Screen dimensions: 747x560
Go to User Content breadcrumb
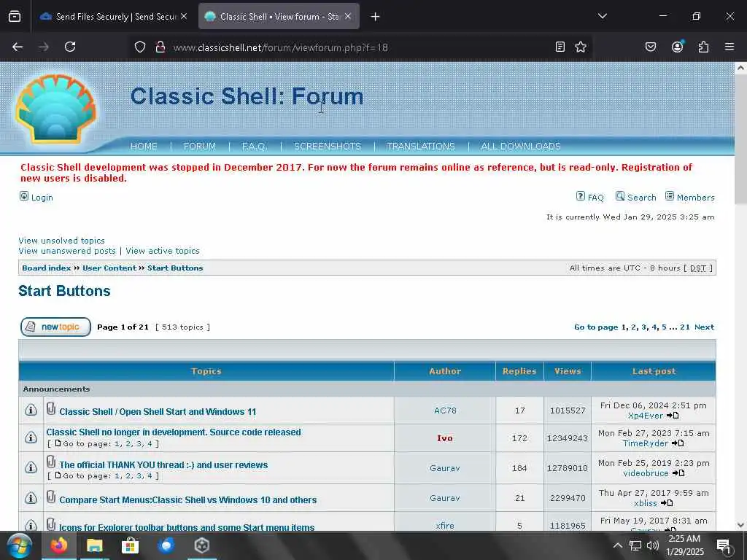[x=109, y=268]
